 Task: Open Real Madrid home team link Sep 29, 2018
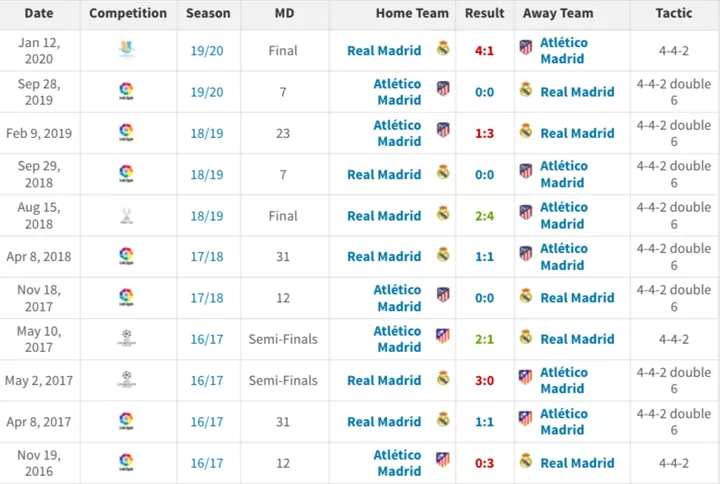coord(384,174)
